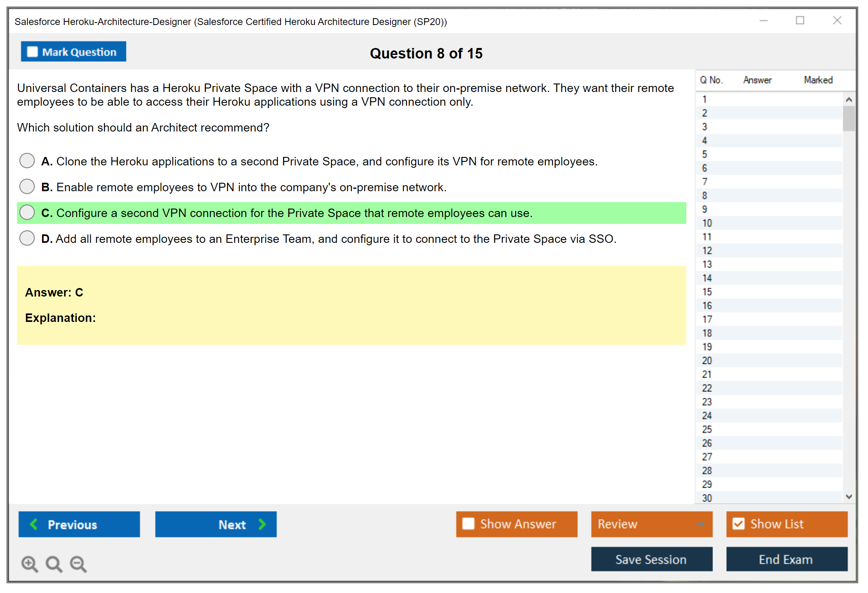The image size is (868, 593).
Task: Close the exam window
Action: [837, 21]
